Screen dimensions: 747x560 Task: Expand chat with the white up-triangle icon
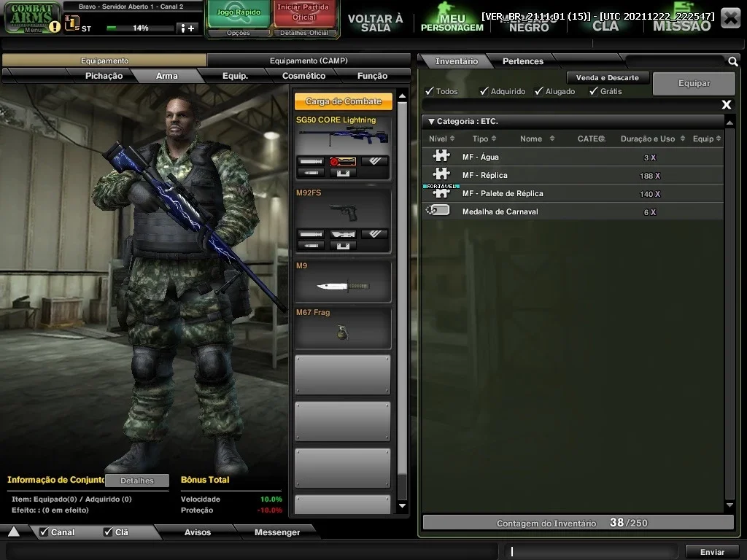point(14,532)
